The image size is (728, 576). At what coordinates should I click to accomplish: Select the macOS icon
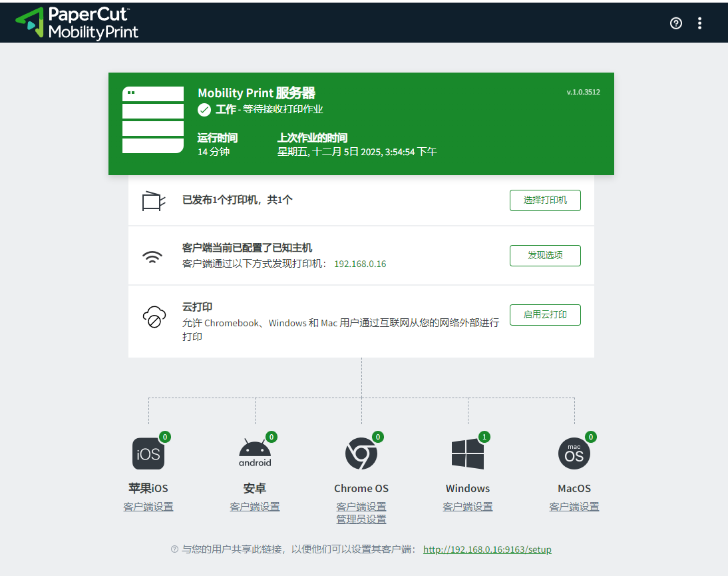574,454
